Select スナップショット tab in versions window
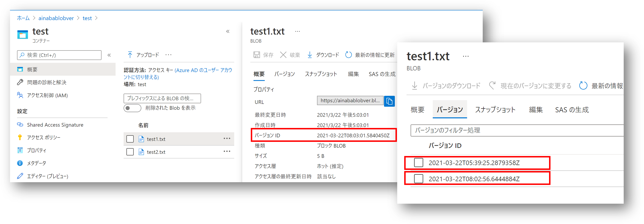The image size is (644, 224). 495,110
